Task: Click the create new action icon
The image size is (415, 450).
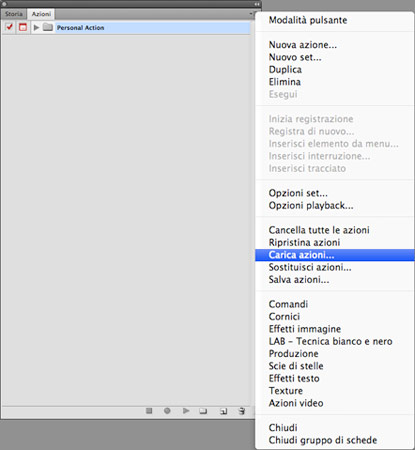Action: click(223, 411)
